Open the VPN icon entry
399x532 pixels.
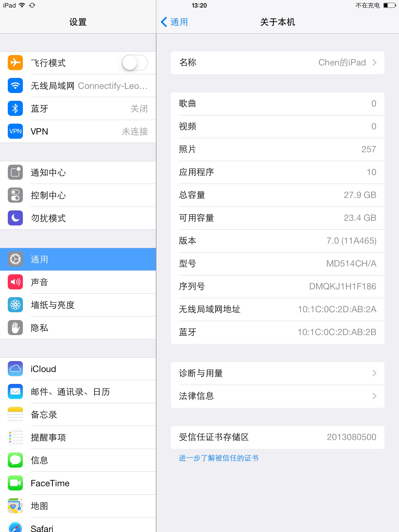pyautogui.click(x=15, y=131)
